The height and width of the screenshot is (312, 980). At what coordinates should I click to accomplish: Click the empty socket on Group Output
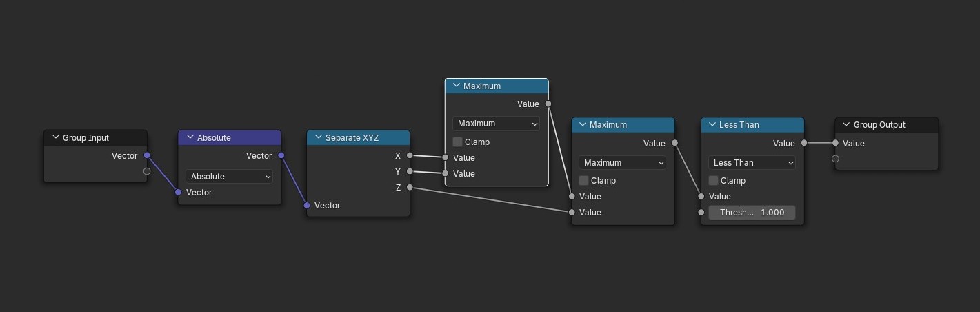(x=835, y=159)
